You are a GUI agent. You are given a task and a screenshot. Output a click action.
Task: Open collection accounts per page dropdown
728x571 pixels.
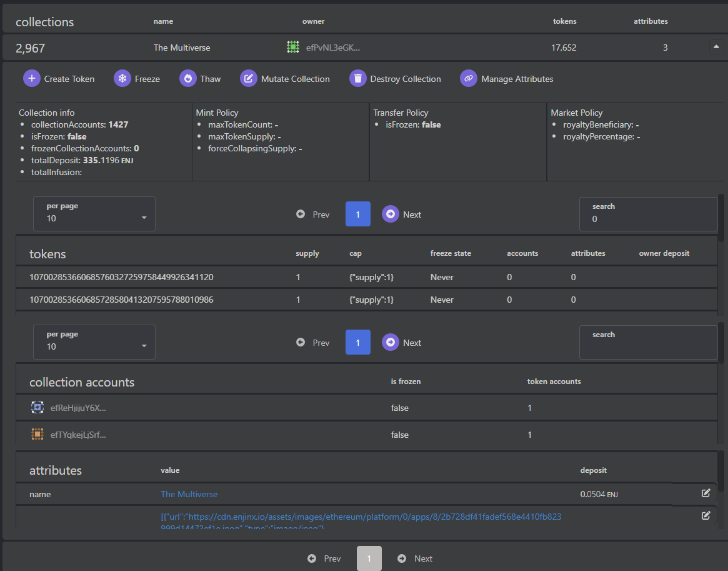(94, 342)
